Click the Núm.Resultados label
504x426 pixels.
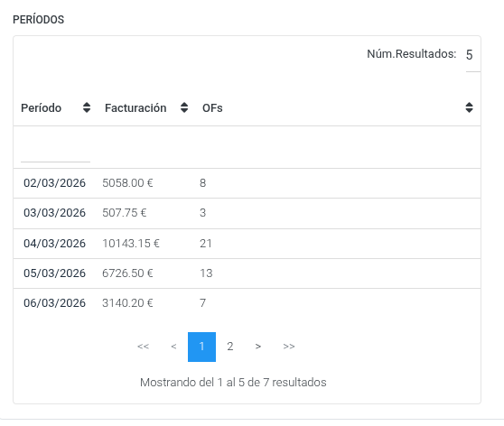coord(412,54)
